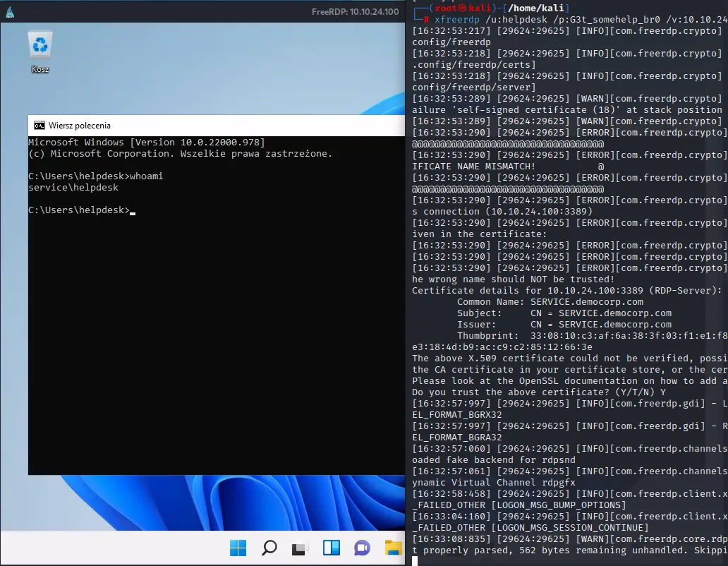
Task: Open the taskbar Search magnifier
Action: click(269, 547)
